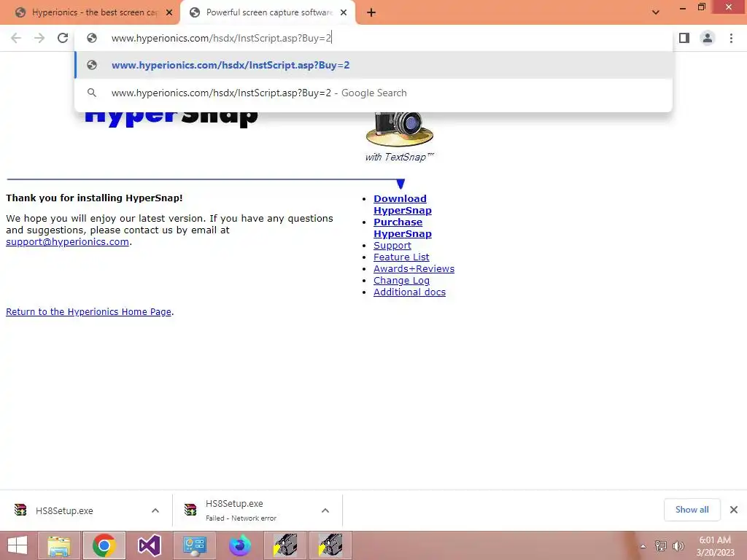Return to the Hyperionics Home Page link
The width and height of the screenshot is (747, 560).
[x=88, y=311]
